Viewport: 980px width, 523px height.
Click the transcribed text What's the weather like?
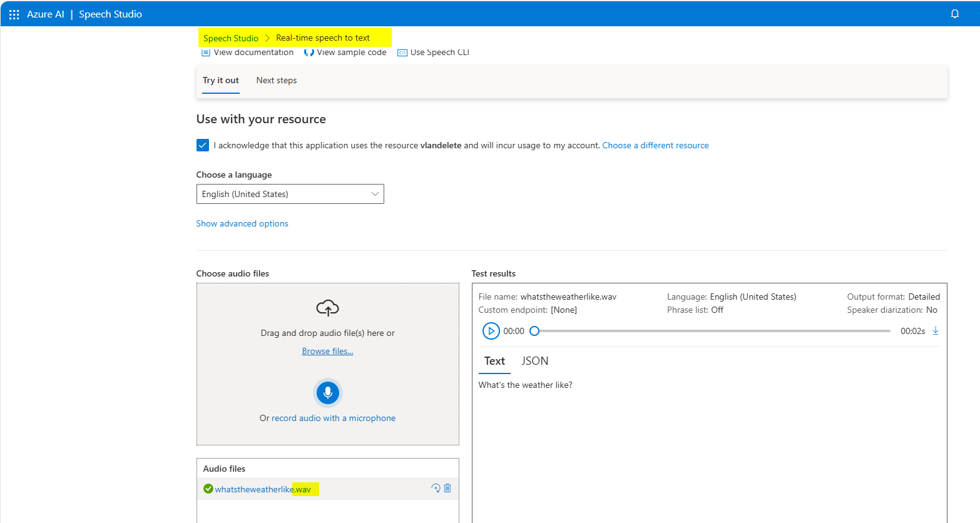pyautogui.click(x=526, y=385)
